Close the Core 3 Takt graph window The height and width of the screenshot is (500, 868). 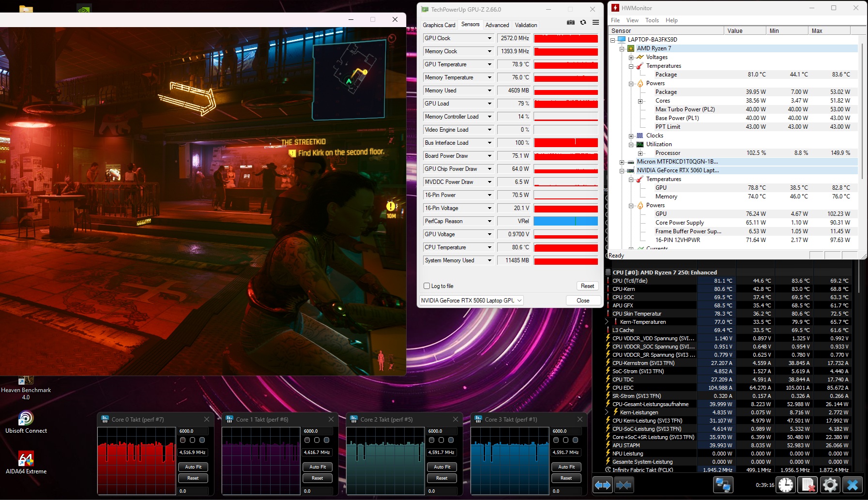coord(580,419)
